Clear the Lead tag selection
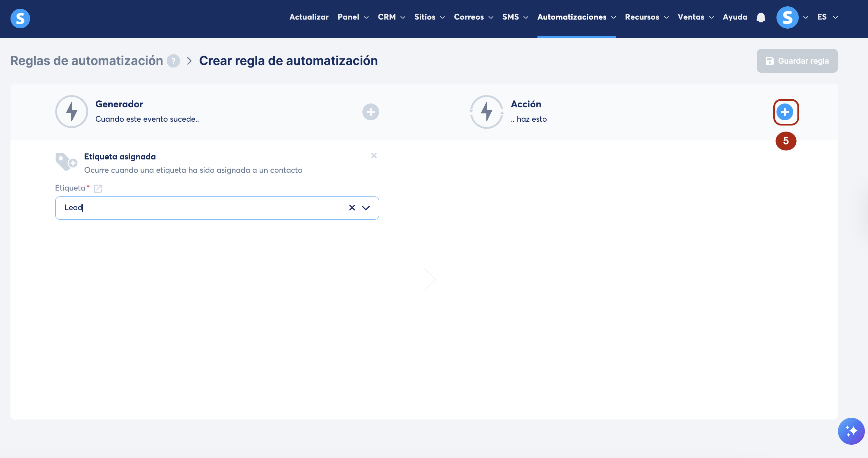 point(352,208)
